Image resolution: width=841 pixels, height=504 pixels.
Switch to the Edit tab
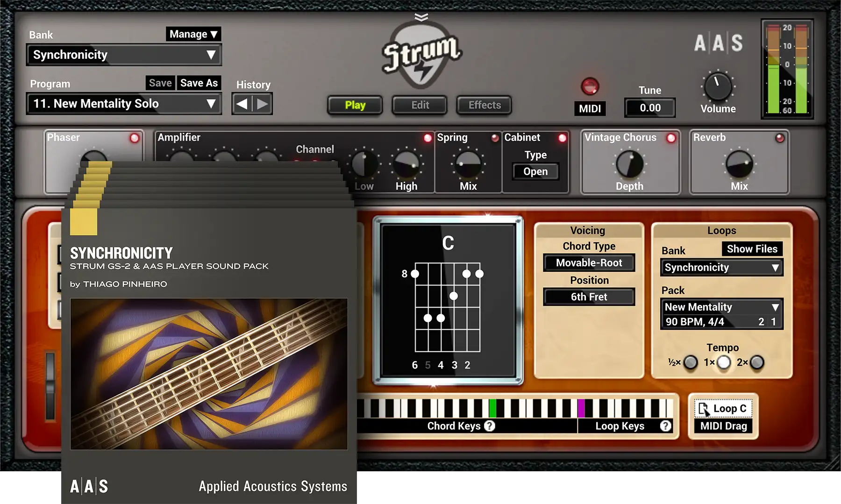(x=419, y=105)
